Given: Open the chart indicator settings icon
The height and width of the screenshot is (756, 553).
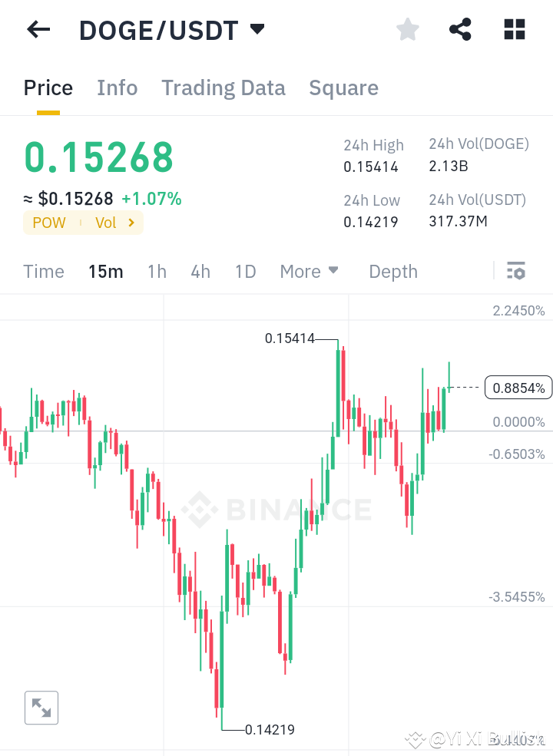Looking at the screenshot, I should (516, 271).
